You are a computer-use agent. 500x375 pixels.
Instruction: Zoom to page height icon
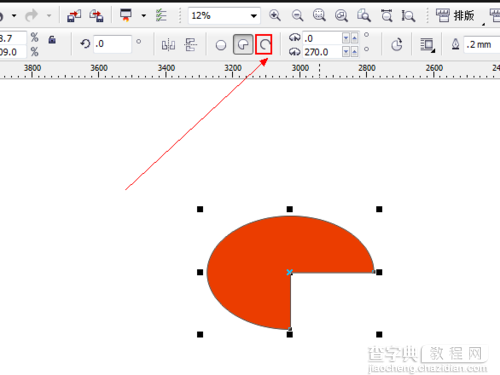pyautogui.click(x=408, y=15)
